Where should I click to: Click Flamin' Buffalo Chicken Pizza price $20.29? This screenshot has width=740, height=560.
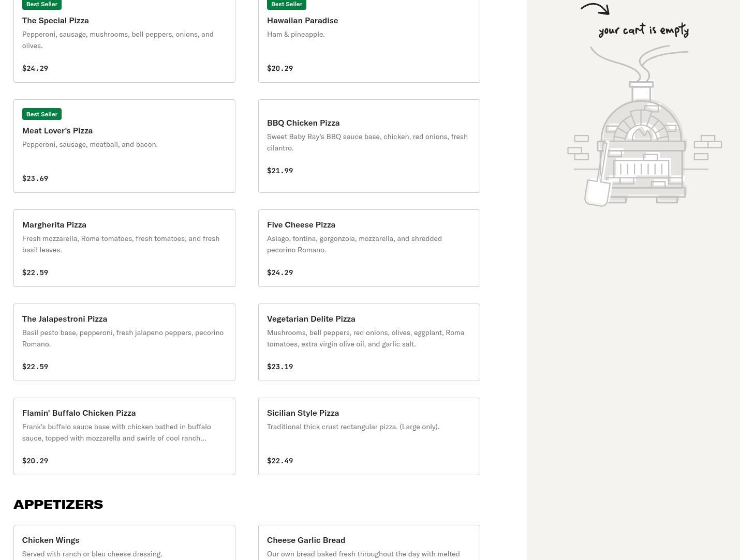tap(35, 461)
